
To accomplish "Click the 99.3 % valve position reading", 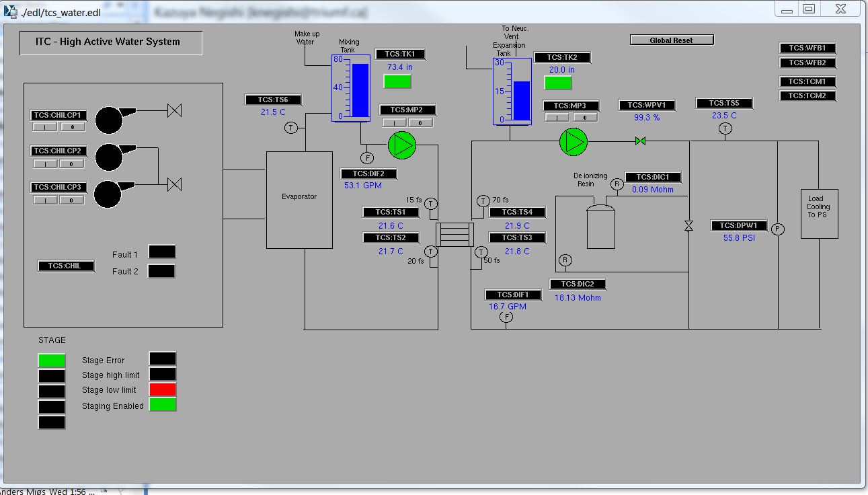I will pos(647,117).
